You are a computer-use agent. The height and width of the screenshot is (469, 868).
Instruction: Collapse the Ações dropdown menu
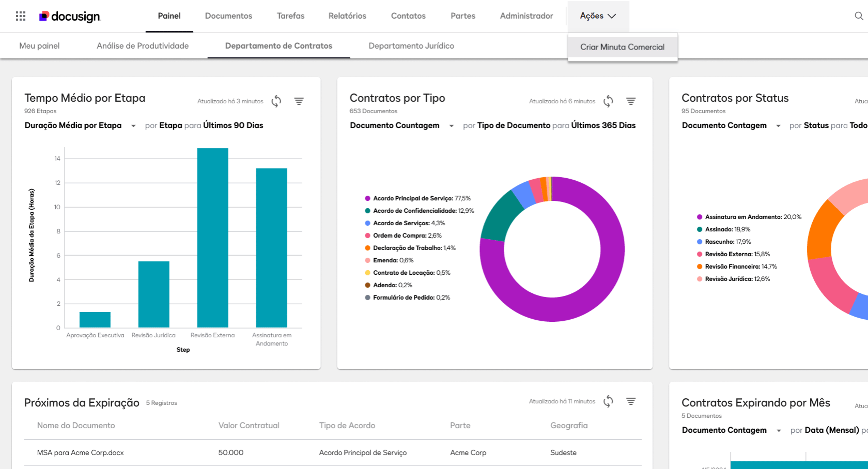(598, 16)
